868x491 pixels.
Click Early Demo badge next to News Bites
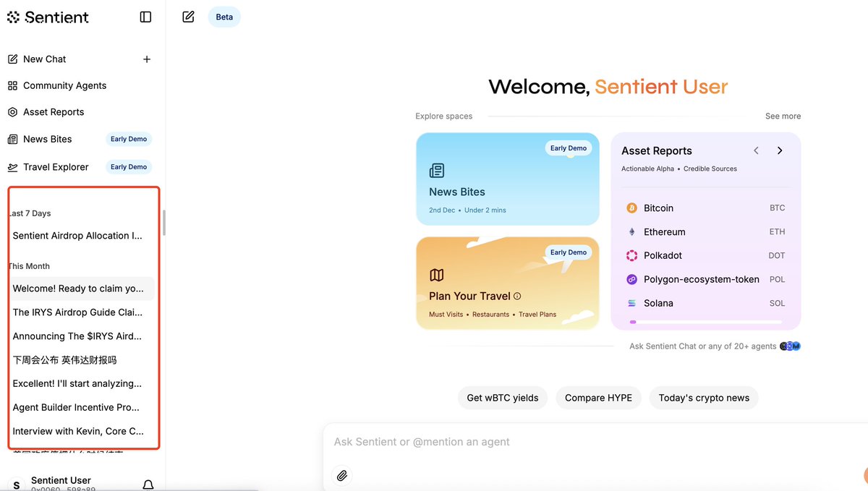tap(129, 139)
